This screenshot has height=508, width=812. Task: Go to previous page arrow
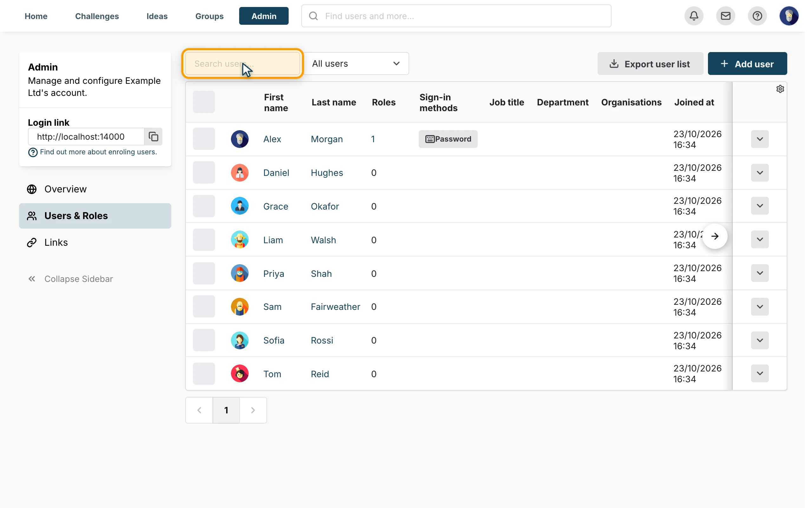pyautogui.click(x=199, y=410)
